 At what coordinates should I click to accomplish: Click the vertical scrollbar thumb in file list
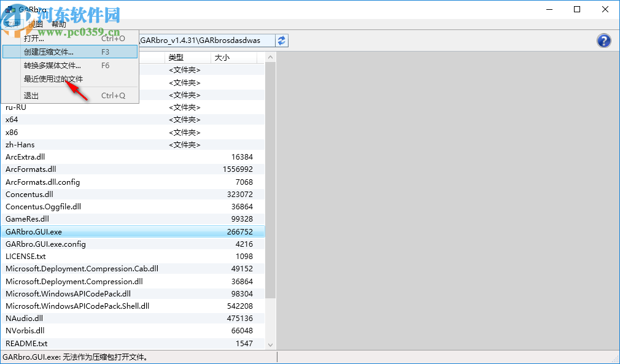pos(271,180)
